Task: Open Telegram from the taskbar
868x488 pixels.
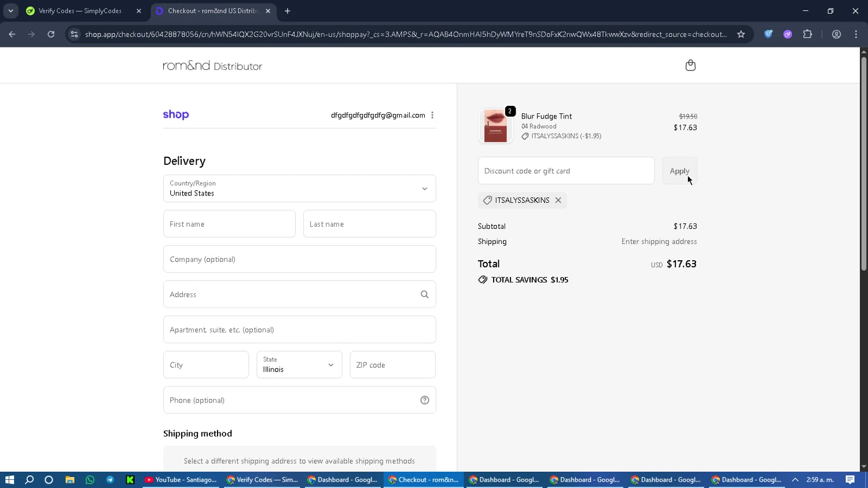Action: pos(110,479)
